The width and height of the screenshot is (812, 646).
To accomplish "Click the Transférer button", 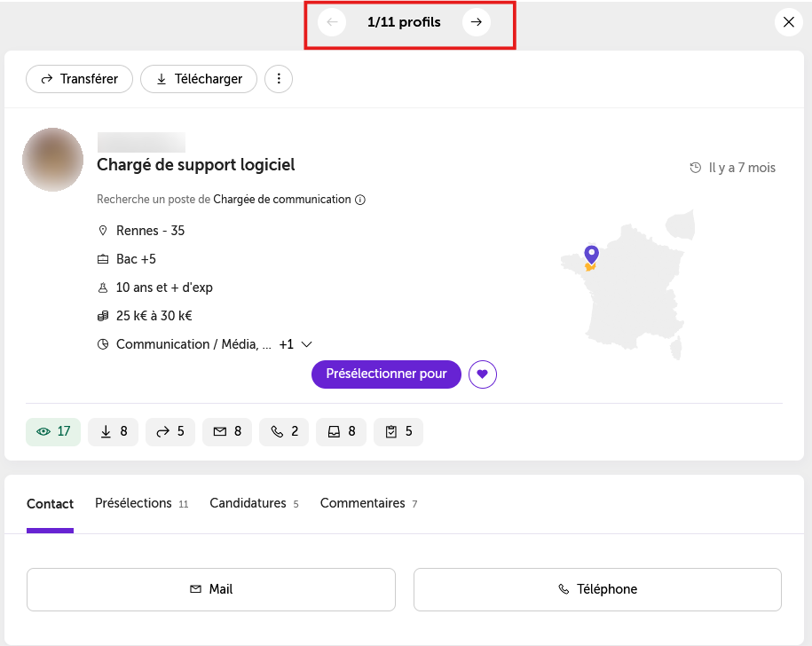I will (79, 79).
